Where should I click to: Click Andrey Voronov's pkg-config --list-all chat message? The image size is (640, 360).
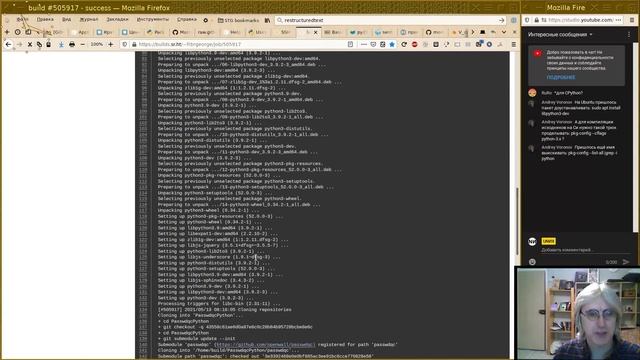coord(580,153)
